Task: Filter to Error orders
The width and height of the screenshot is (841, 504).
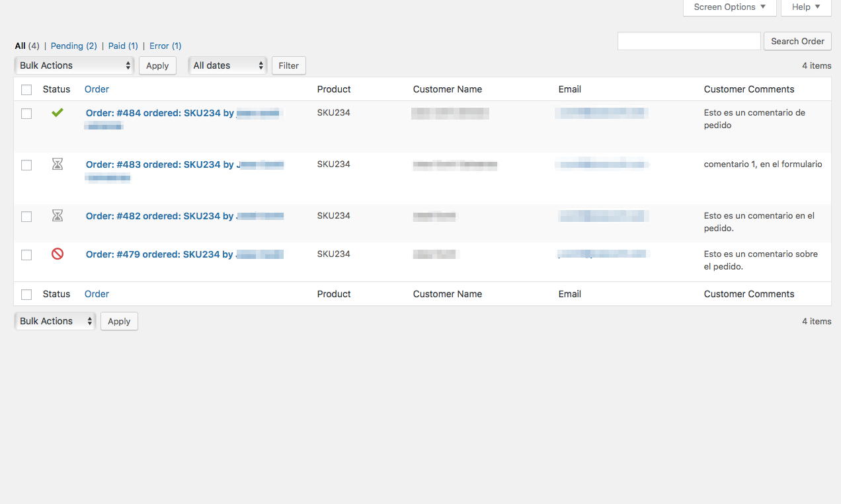Action: [165, 46]
